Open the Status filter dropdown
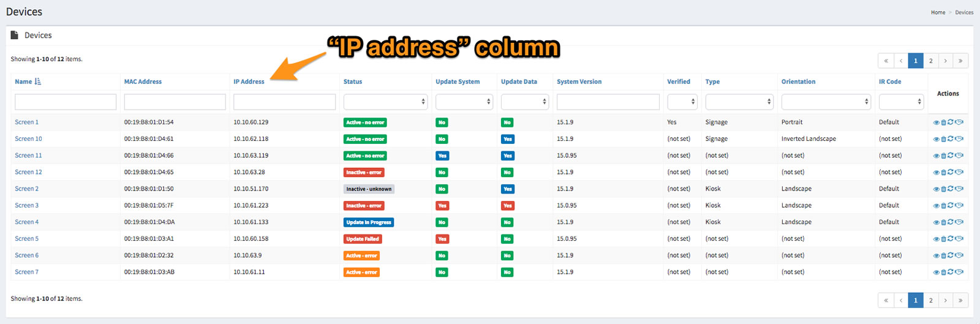 click(385, 102)
